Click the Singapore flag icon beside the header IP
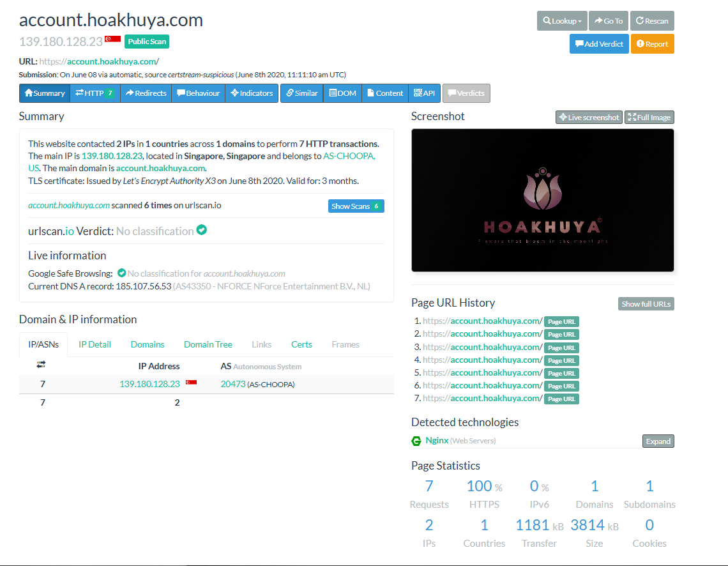 click(112, 40)
